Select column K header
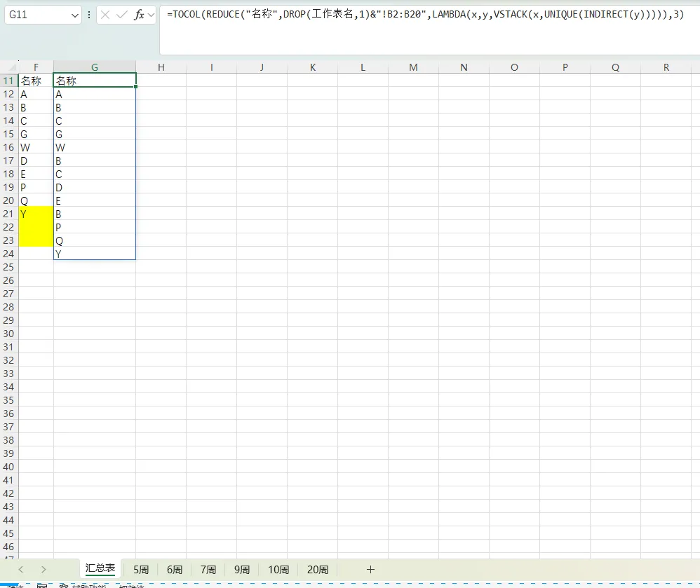The image size is (700, 588). pos(313,67)
